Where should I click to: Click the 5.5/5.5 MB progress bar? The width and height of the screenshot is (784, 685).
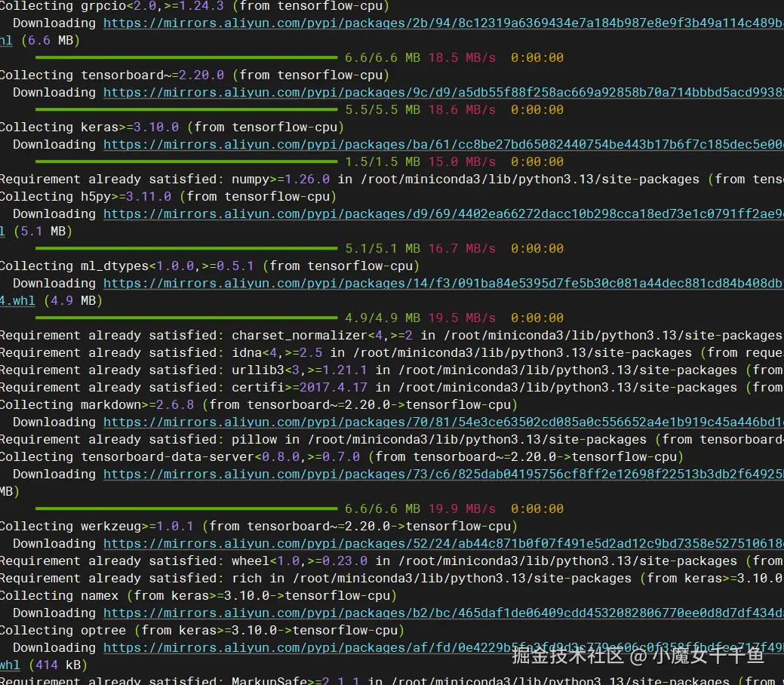click(186, 109)
